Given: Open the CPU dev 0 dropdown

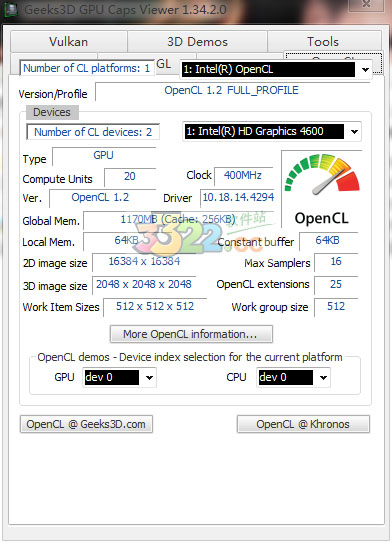Looking at the screenshot, I should pyautogui.click(x=323, y=377).
